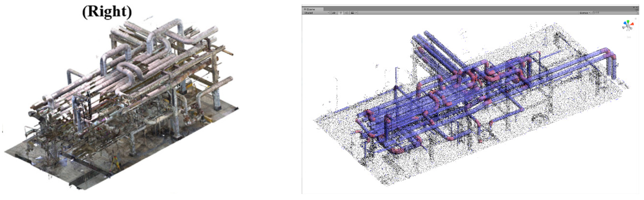Image resolution: width=644 pixels, height=200 pixels.
Task: Close the Scene panel window
Action: tap(637, 7)
